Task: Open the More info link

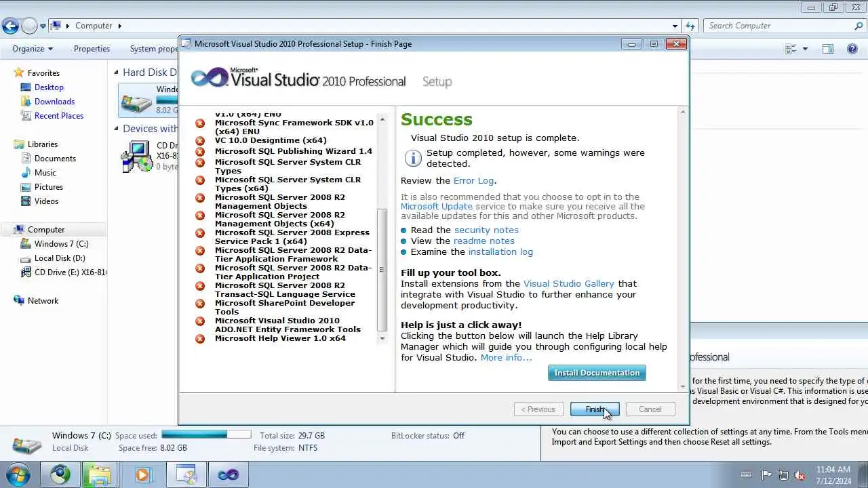Action: tap(506, 357)
